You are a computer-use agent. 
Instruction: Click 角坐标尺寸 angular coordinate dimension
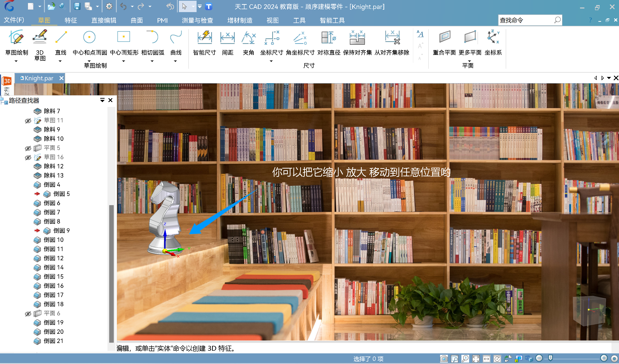[300, 37]
